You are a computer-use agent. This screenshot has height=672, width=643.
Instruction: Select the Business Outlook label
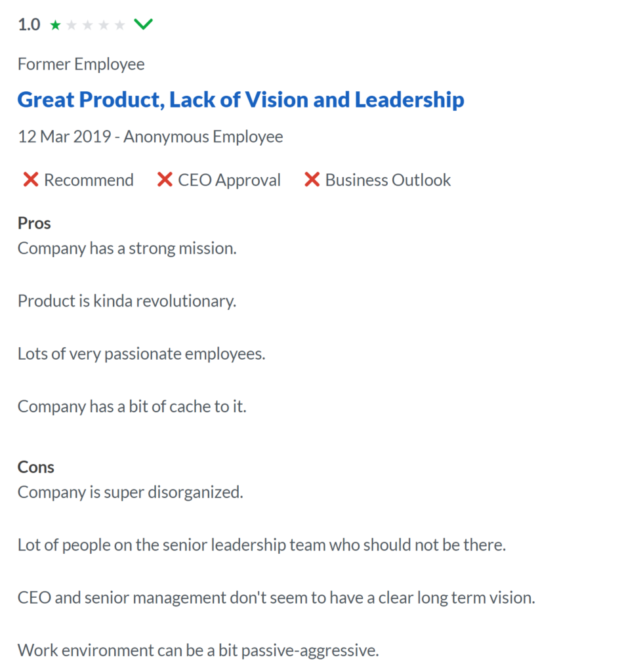[x=388, y=180]
